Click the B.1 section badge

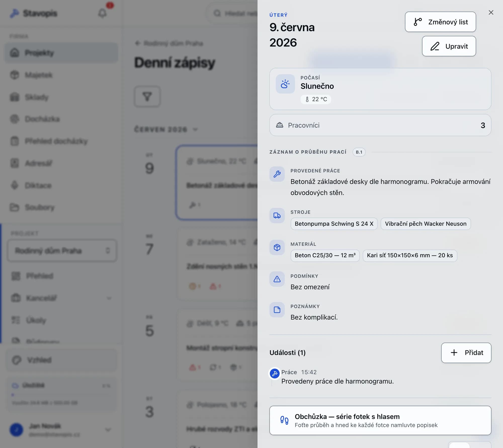(x=359, y=152)
